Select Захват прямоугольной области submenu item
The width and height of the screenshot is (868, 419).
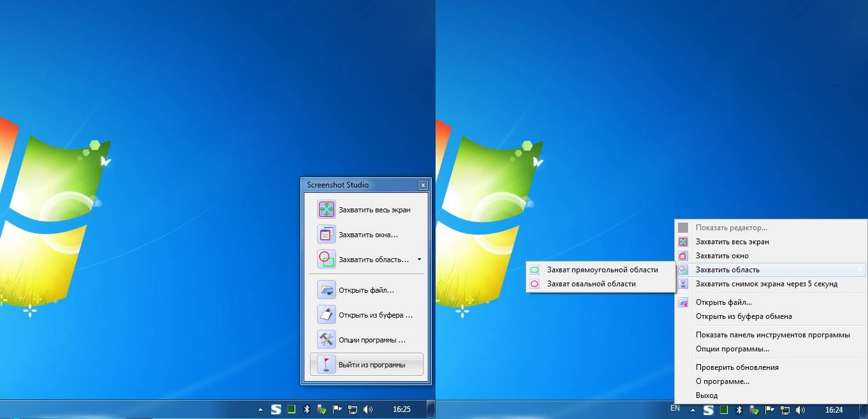coord(600,270)
